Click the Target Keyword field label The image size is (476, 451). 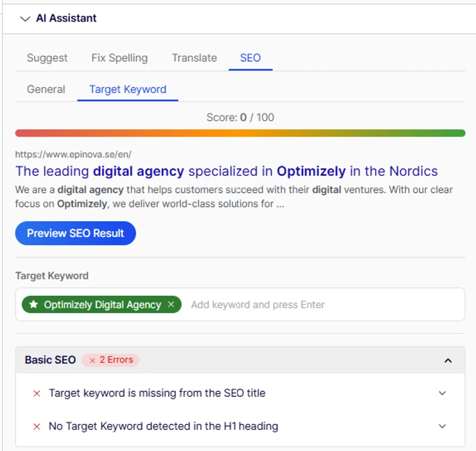[x=52, y=276]
